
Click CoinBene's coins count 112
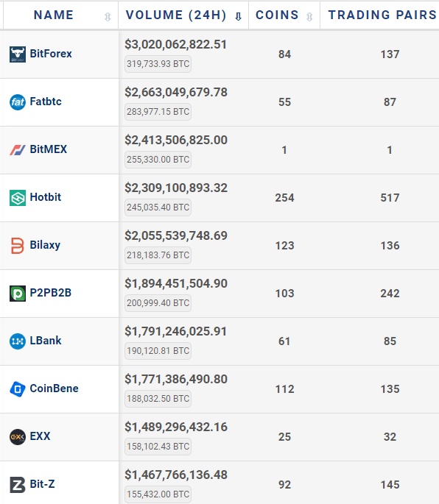pos(284,389)
